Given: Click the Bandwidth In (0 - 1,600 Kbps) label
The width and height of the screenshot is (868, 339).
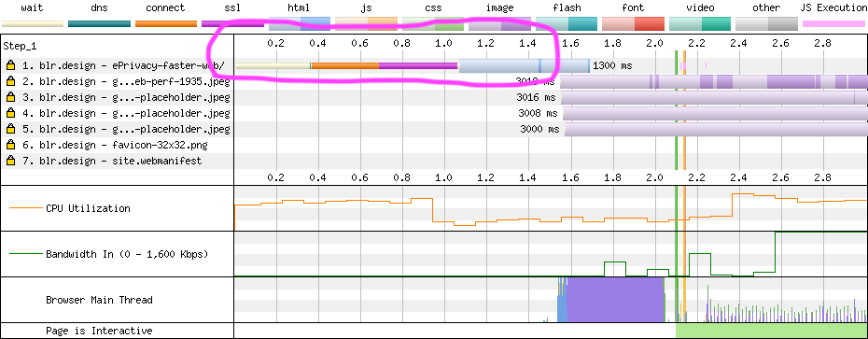Looking at the screenshot, I should pyautogui.click(x=127, y=254).
